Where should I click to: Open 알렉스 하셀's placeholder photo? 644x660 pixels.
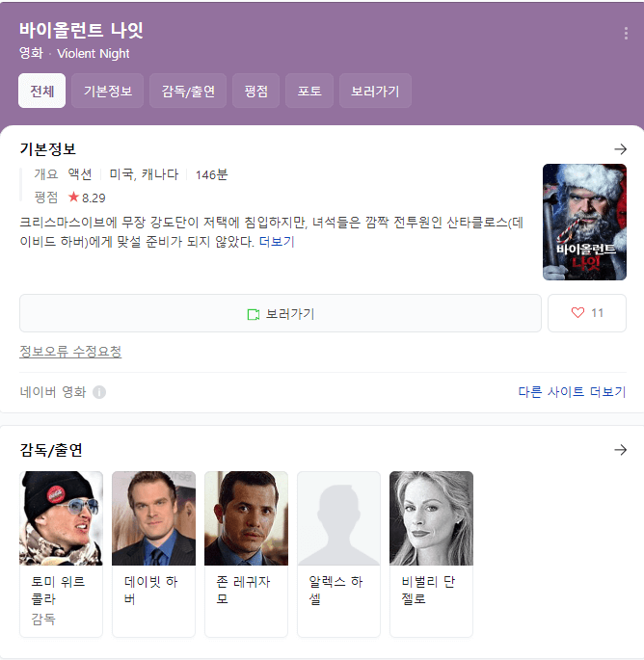pyautogui.click(x=338, y=518)
